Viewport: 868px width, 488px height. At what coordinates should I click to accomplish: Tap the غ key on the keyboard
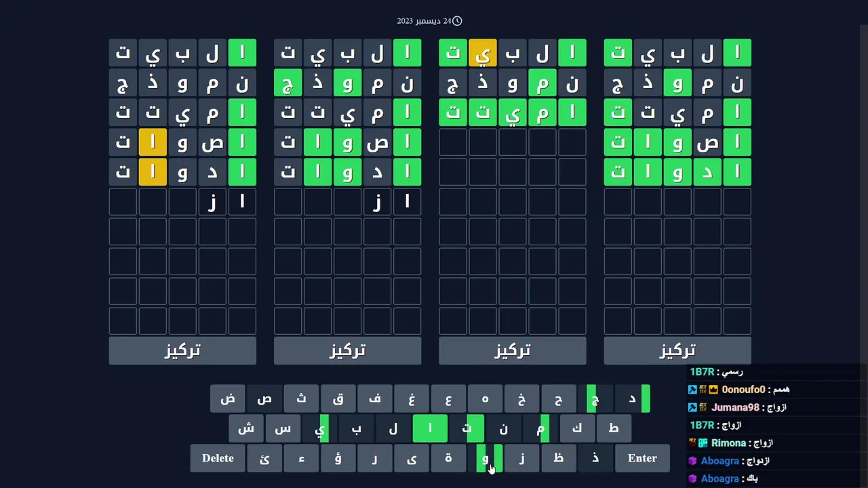click(411, 399)
